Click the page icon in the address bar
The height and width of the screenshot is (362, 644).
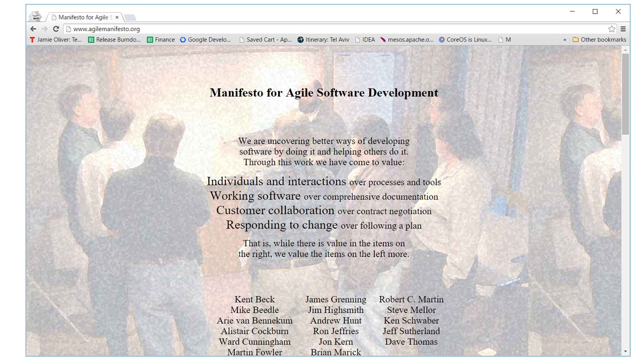[x=69, y=29]
